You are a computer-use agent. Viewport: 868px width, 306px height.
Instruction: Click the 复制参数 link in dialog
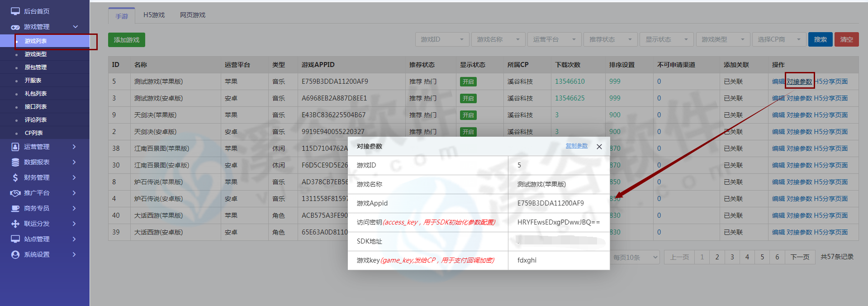(576, 146)
